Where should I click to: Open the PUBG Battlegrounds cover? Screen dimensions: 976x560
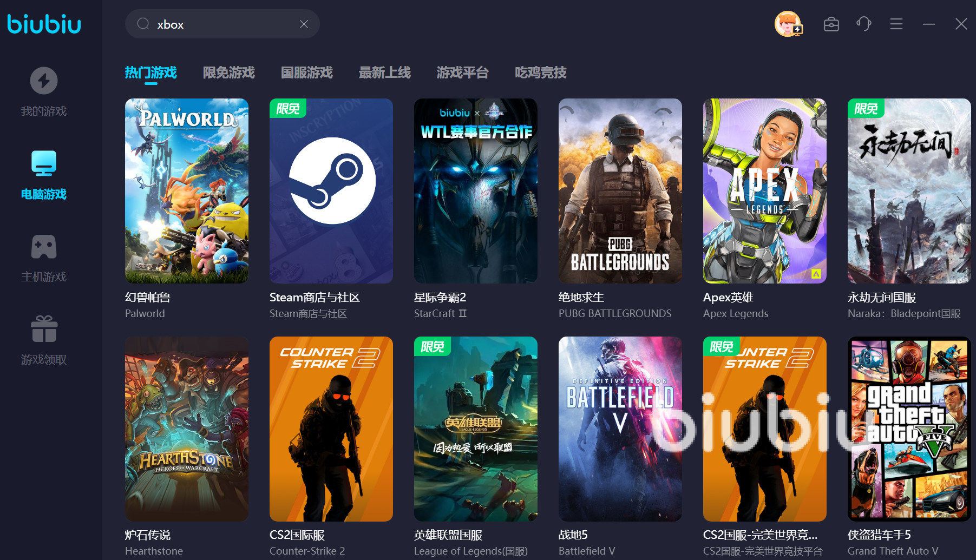tap(620, 191)
